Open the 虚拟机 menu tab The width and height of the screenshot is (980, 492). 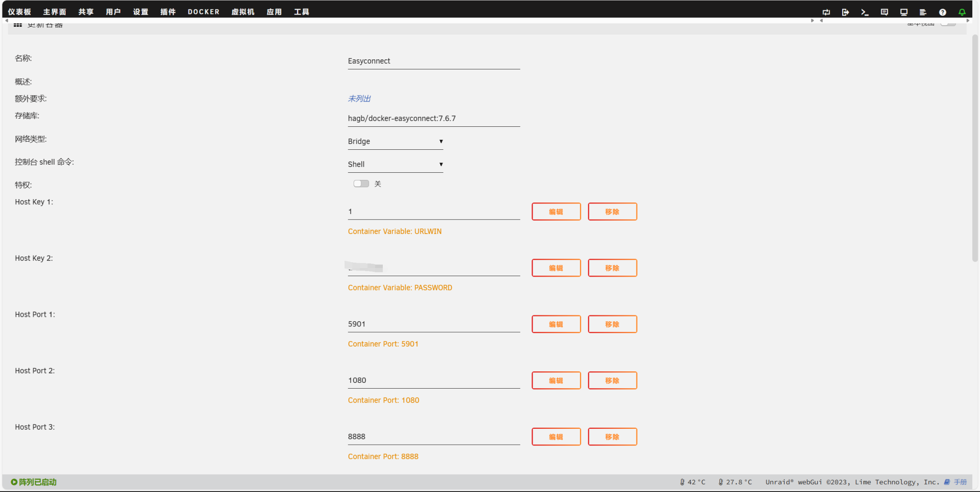[x=243, y=12]
